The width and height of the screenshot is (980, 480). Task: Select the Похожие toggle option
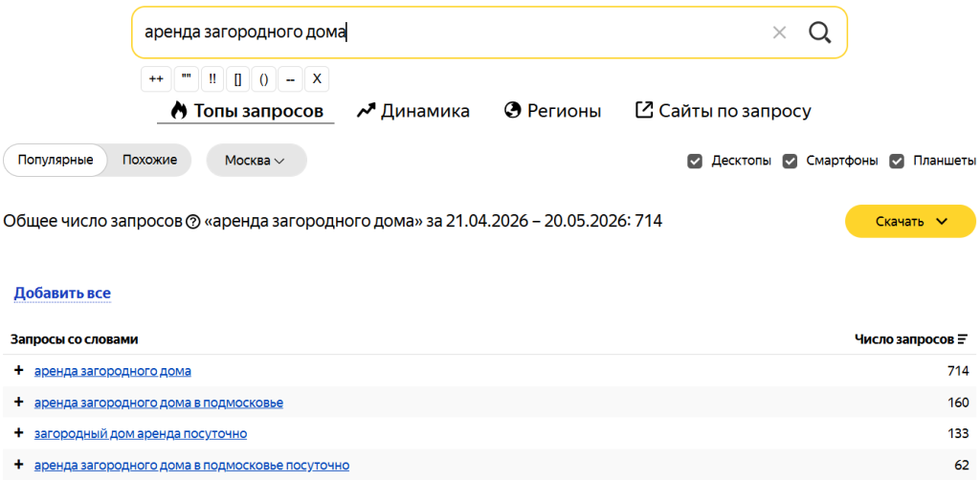pos(149,160)
